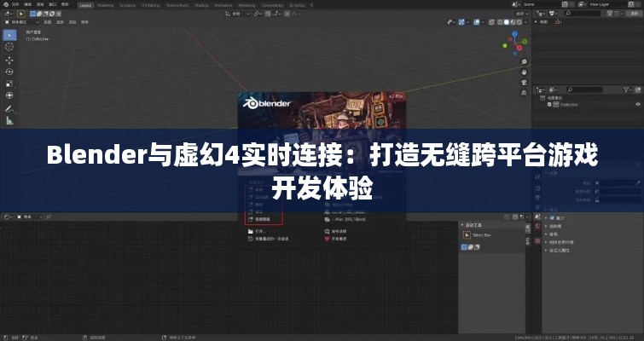Switch perspective/orthographic with the grid icon
Viewport: 644px width, 341px height.
524,93
